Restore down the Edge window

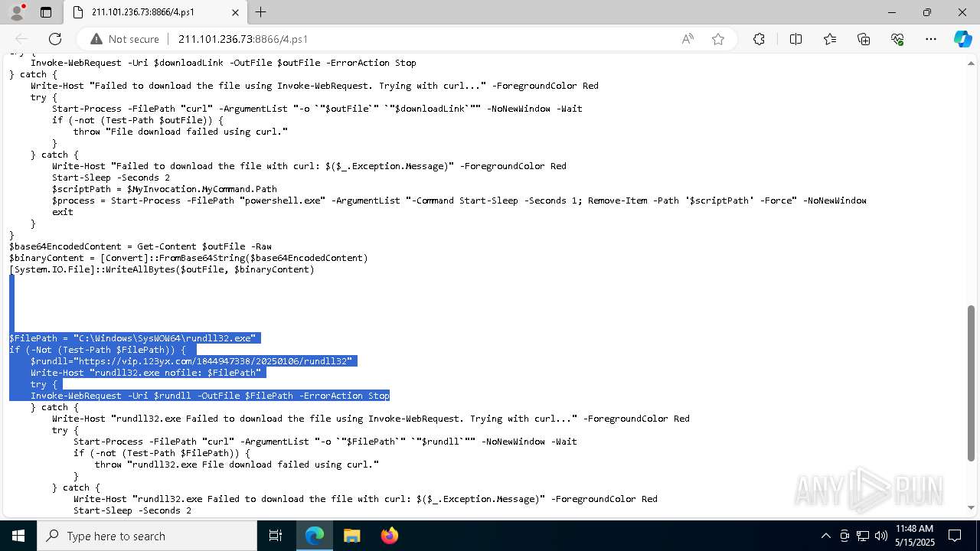[x=927, y=12]
